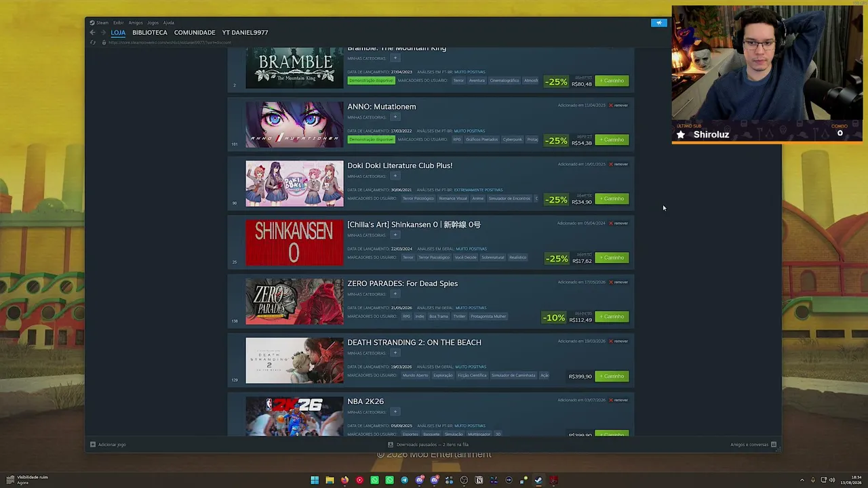Click the Steam logo in the title bar
Viewport: 868px width, 488px height.
(x=92, y=22)
